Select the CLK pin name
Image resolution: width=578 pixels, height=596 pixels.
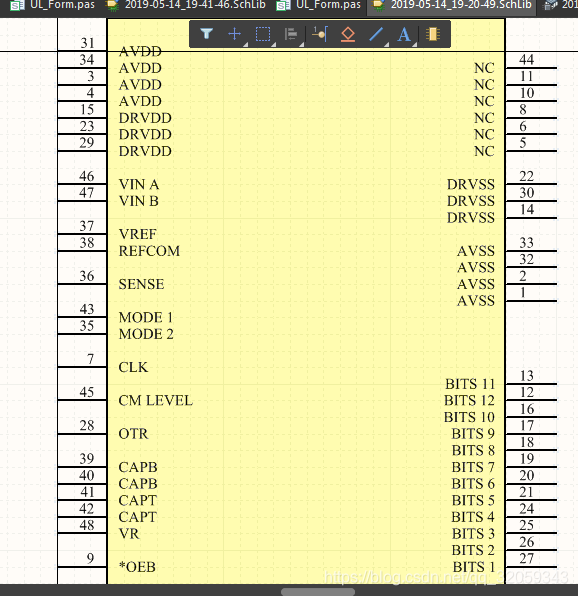(x=133, y=367)
